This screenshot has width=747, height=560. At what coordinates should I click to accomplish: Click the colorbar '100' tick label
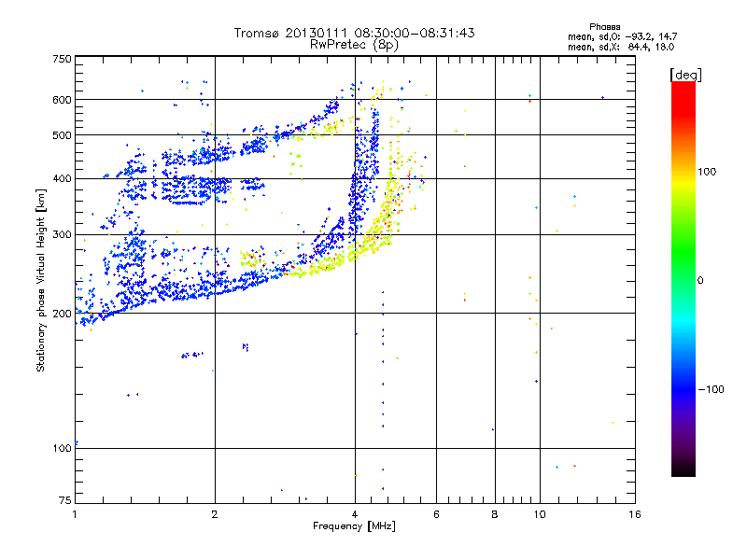[x=707, y=172]
